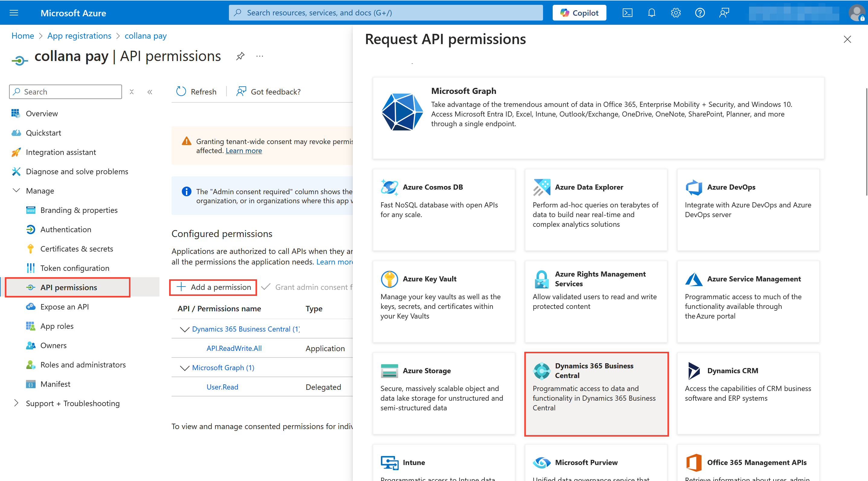Screen dimensions: 868x481
Task: Close the Request API permissions panel
Action: point(847,39)
